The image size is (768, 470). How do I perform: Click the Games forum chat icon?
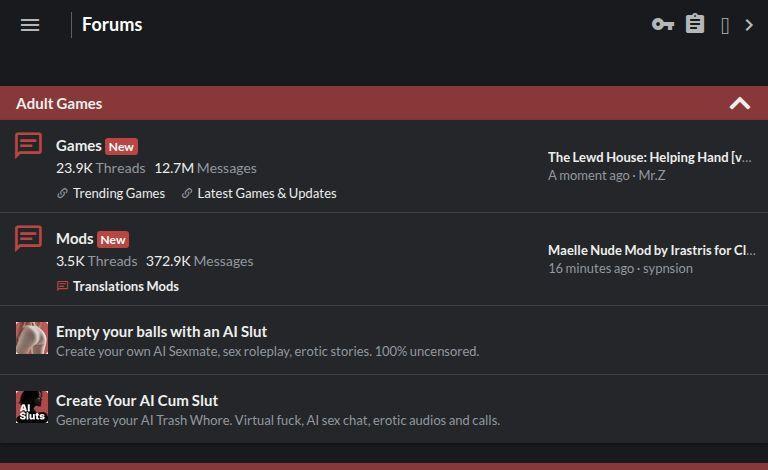coord(29,146)
